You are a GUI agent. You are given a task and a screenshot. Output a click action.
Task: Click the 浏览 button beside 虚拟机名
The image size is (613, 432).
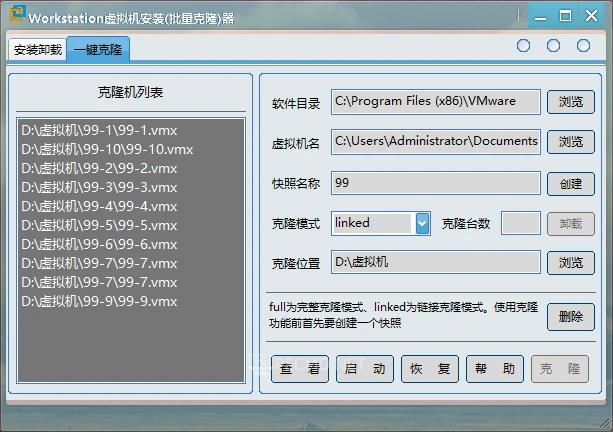click(x=571, y=142)
